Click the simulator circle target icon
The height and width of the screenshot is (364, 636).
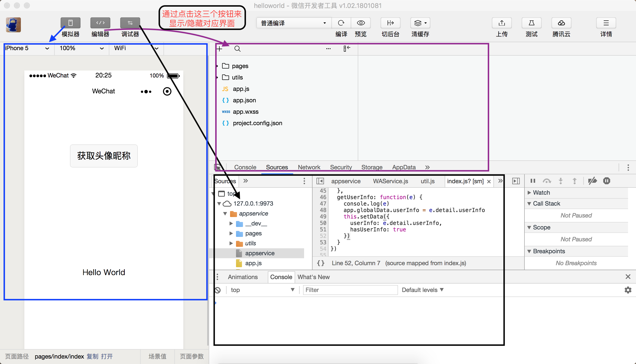167,92
